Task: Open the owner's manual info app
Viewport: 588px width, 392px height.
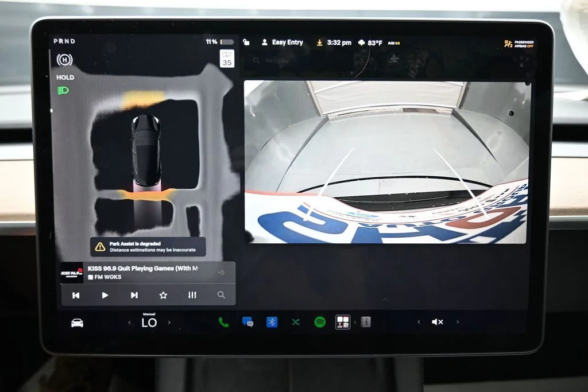Action: (x=366, y=322)
